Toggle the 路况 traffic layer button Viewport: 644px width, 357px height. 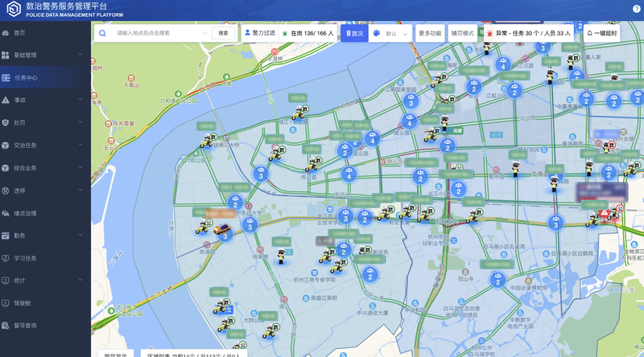tap(354, 33)
